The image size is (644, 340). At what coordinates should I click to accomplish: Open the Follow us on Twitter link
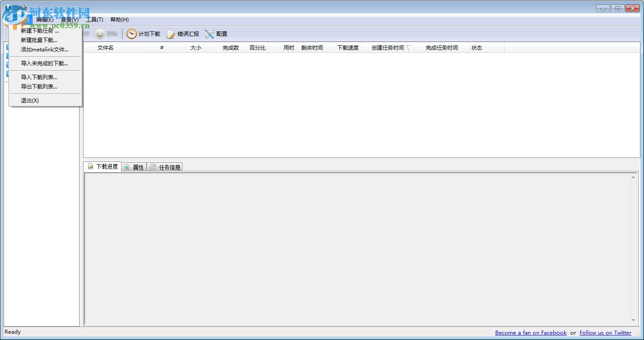click(x=605, y=332)
